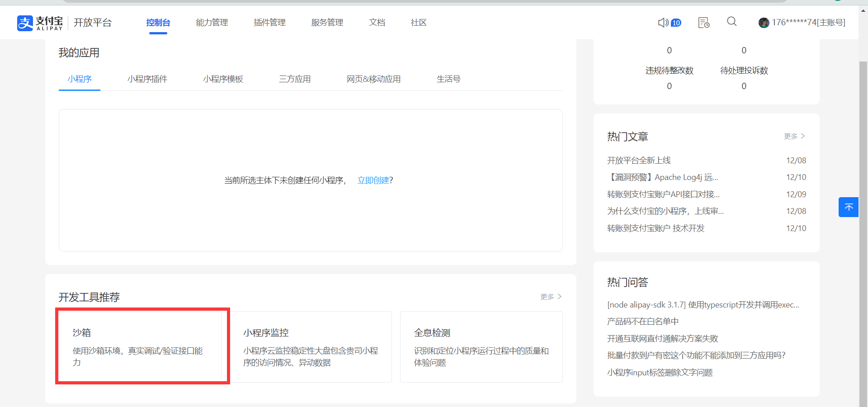Open 更多 in 热门文章 section
This screenshot has width=868, height=407.
[794, 136]
